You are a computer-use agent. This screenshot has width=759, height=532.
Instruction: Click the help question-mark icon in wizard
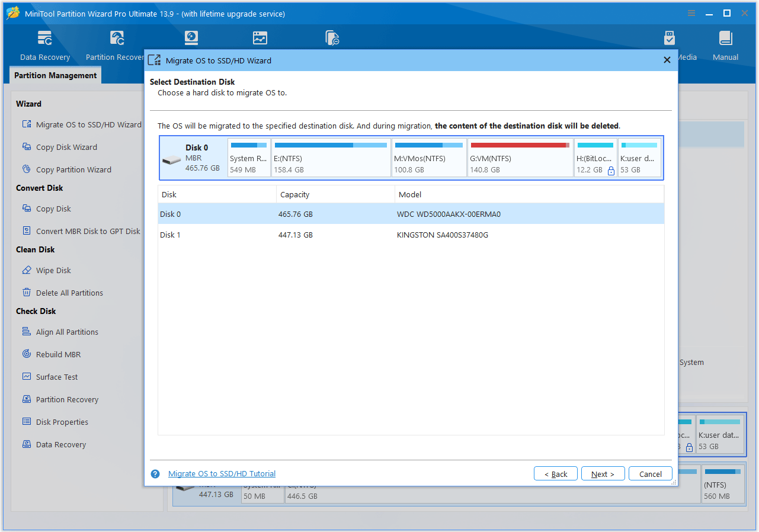pos(155,474)
